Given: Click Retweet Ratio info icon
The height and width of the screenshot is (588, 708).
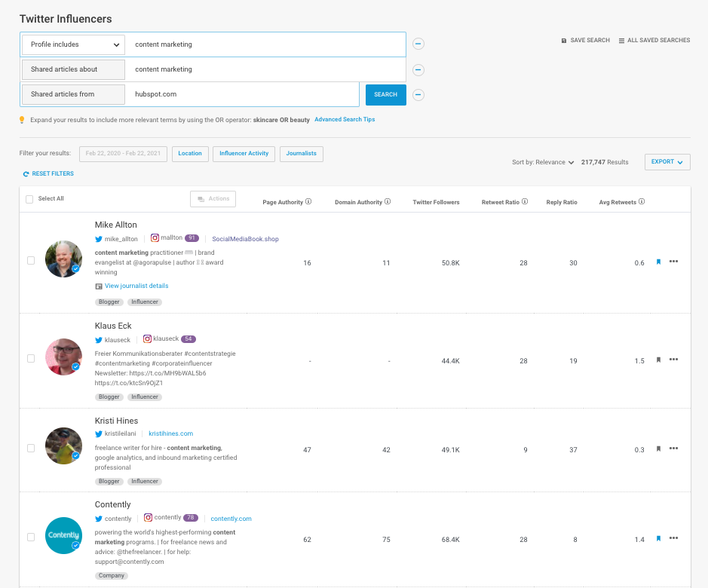Looking at the screenshot, I should pyautogui.click(x=525, y=202).
